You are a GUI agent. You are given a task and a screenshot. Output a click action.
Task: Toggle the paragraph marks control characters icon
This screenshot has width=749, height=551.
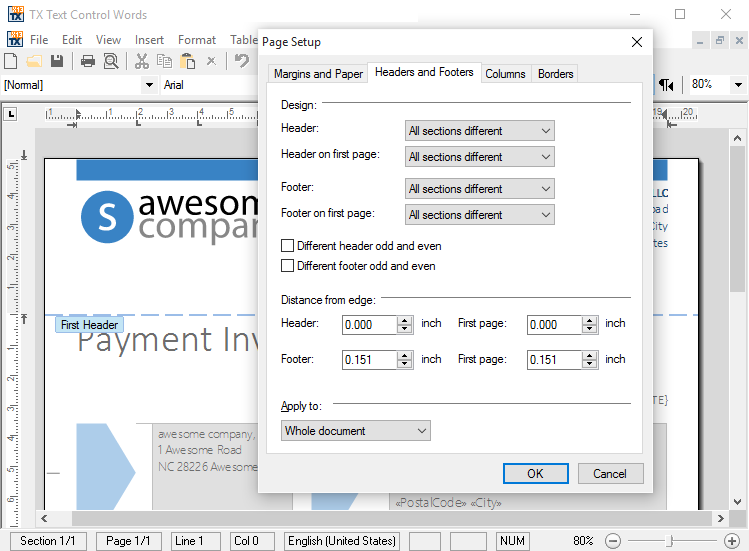[666, 85]
